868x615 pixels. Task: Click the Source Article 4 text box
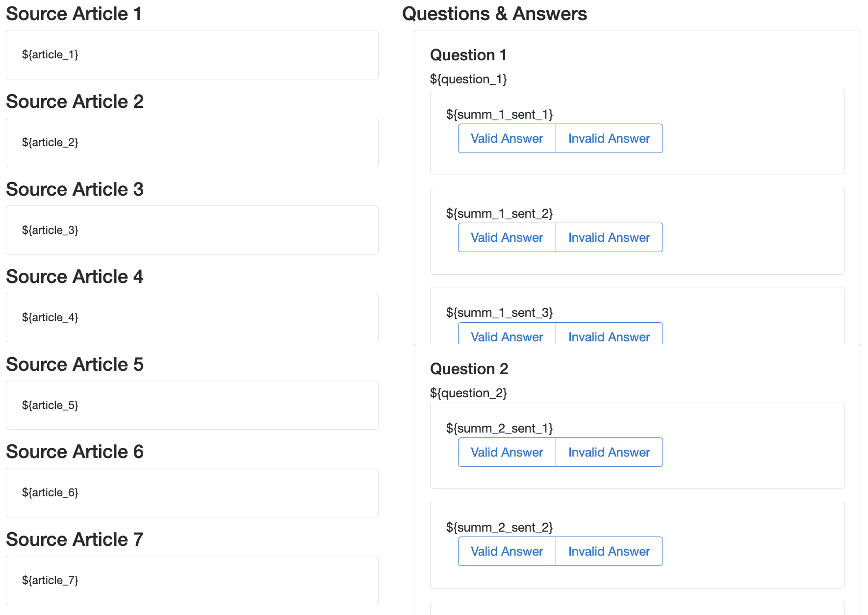(x=192, y=317)
